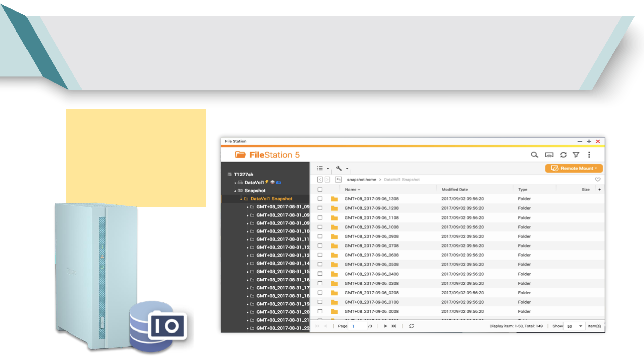Jump to last page arrow
The image size is (644, 362).
click(394, 326)
